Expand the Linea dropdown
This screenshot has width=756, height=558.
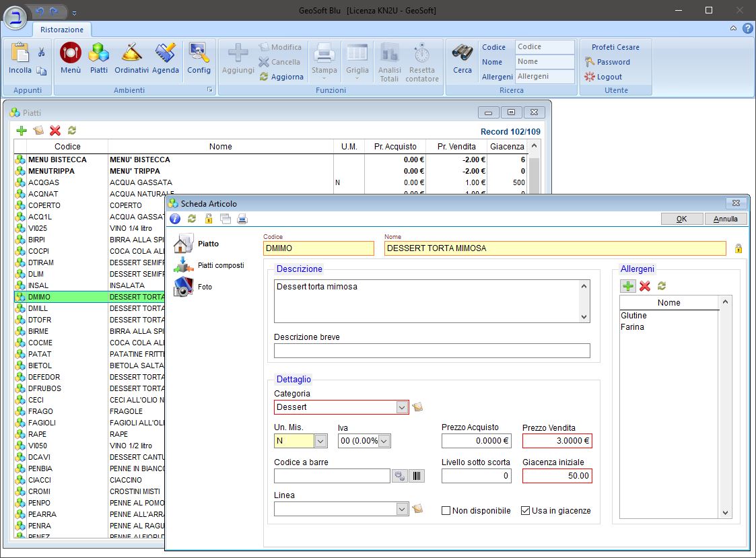pyautogui.click(x=402, y=510)
